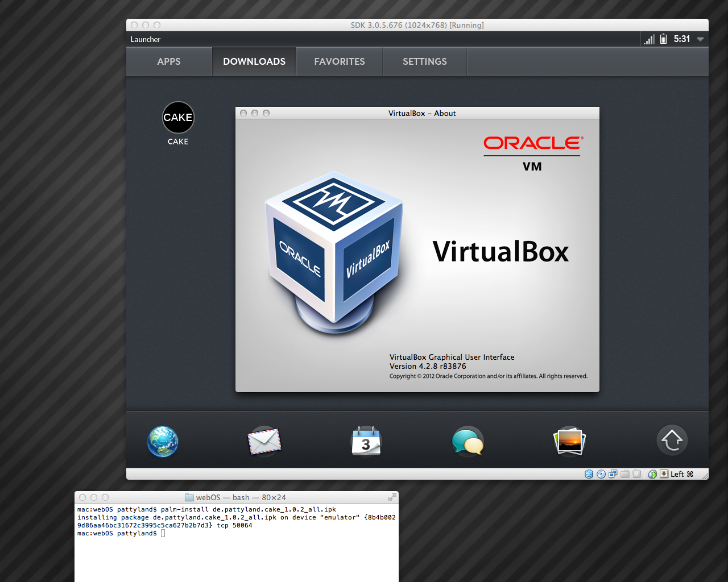Click the optical disc icon in VirtualBox status bar
Viewport: 728px width, 582px height.
click(x=601, y=473)
